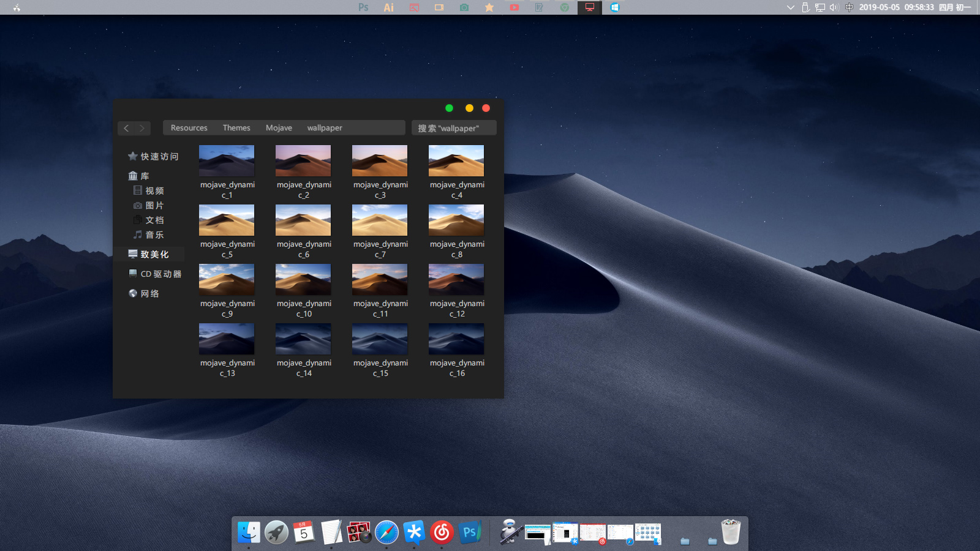Select mojave_dynamic_5 thumbnail
The height and width of the screenshot is (551, 980).
point(227,220)
